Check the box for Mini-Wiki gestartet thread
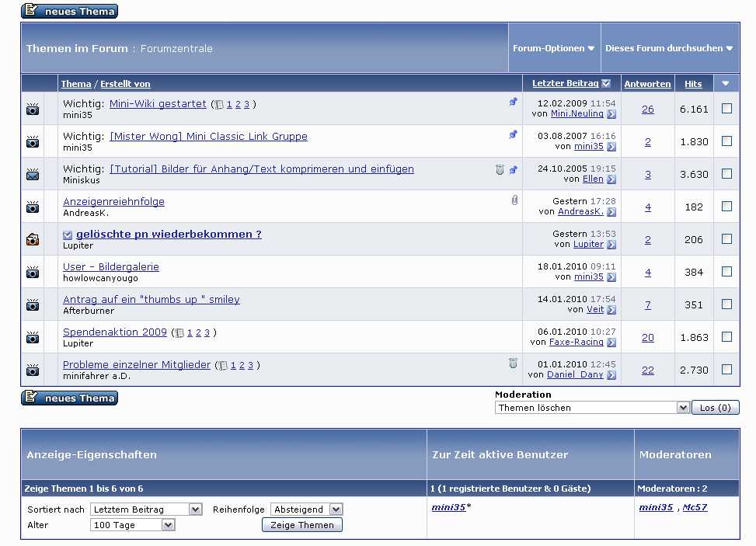The height and width of the screenshot is (546, 756). [x=726, y=109]
